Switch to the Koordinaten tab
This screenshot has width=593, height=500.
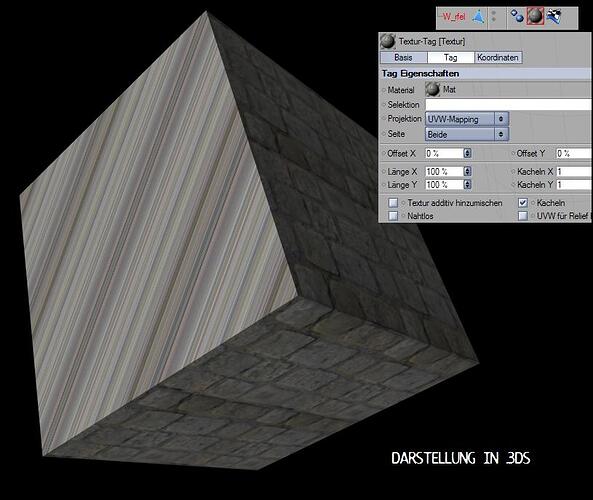[498, 57]
